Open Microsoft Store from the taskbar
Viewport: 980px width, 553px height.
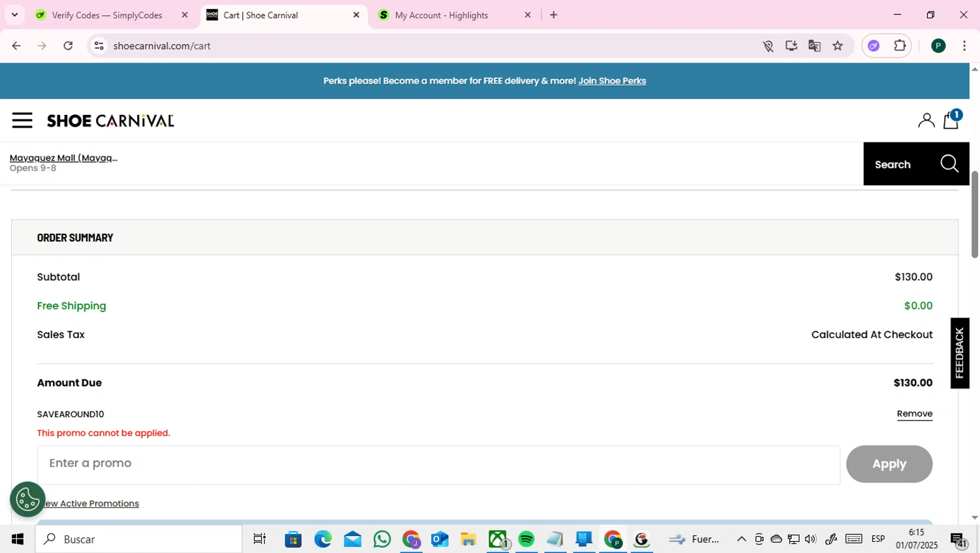(293, 539)
